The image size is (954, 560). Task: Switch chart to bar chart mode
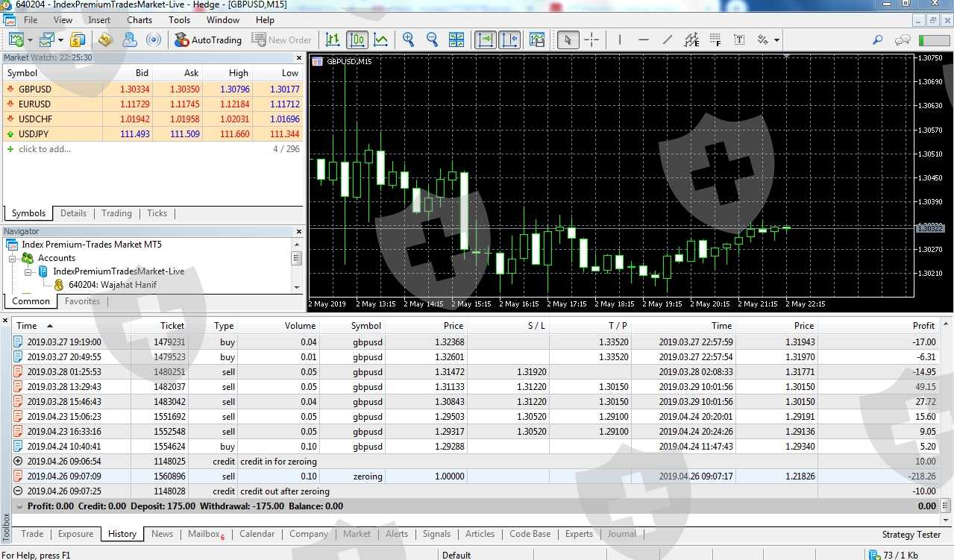coord(333,40)
